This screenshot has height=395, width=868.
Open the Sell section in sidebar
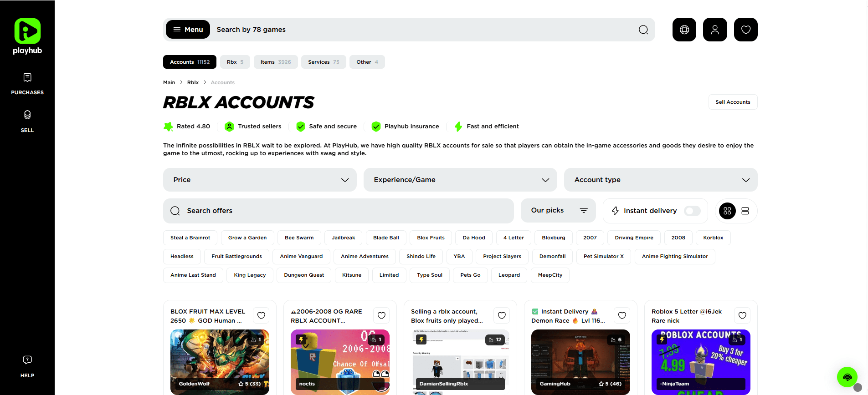[27, 121]
